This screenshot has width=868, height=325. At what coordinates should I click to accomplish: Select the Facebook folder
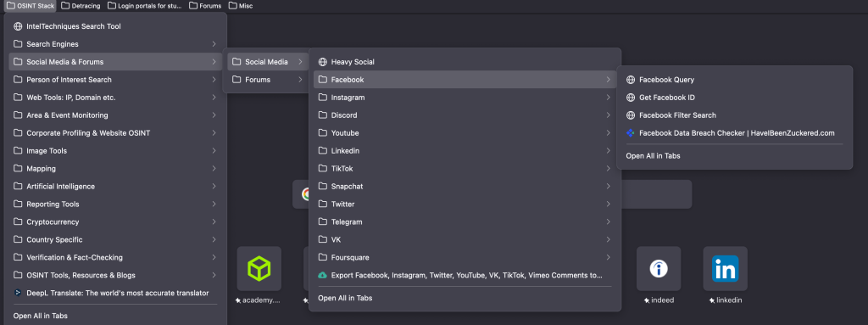(x=465, y=79)
